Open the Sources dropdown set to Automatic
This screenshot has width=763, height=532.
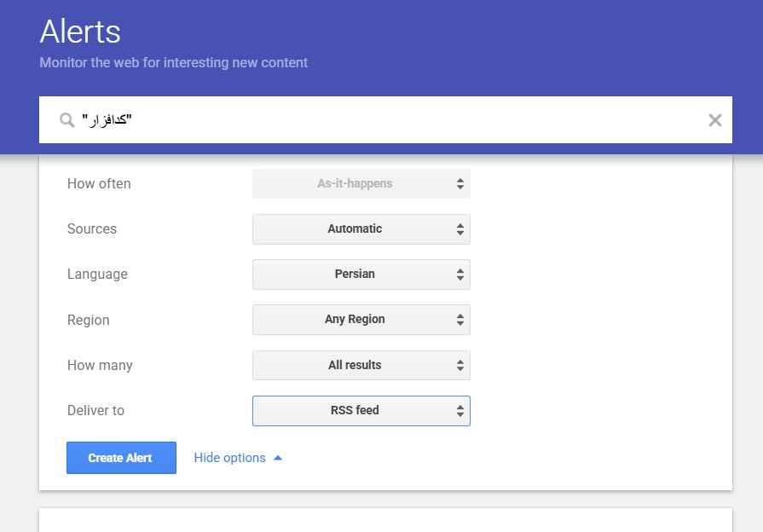[x=361, y=228]
